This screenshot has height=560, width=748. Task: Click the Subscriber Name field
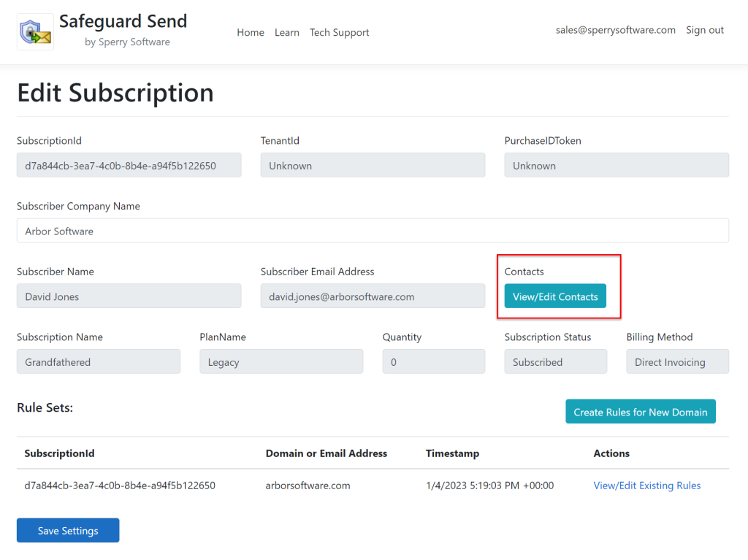[129, 296]
